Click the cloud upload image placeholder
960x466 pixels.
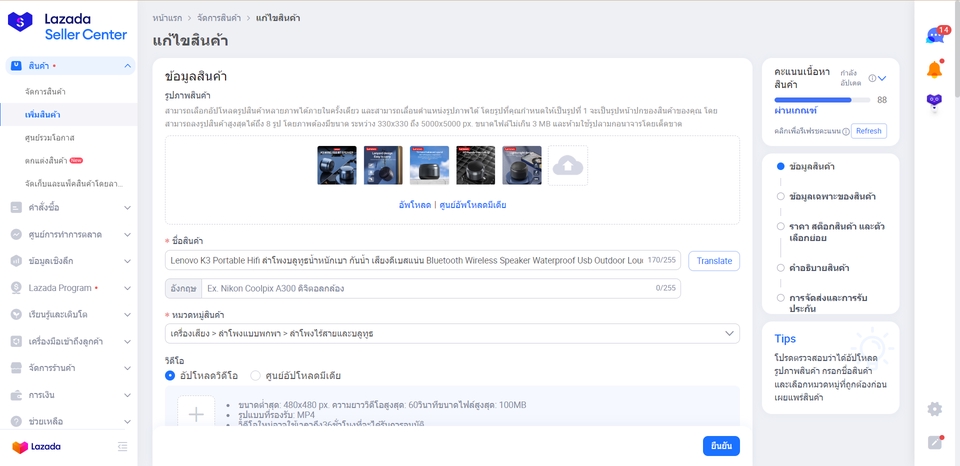pos(568,165)
